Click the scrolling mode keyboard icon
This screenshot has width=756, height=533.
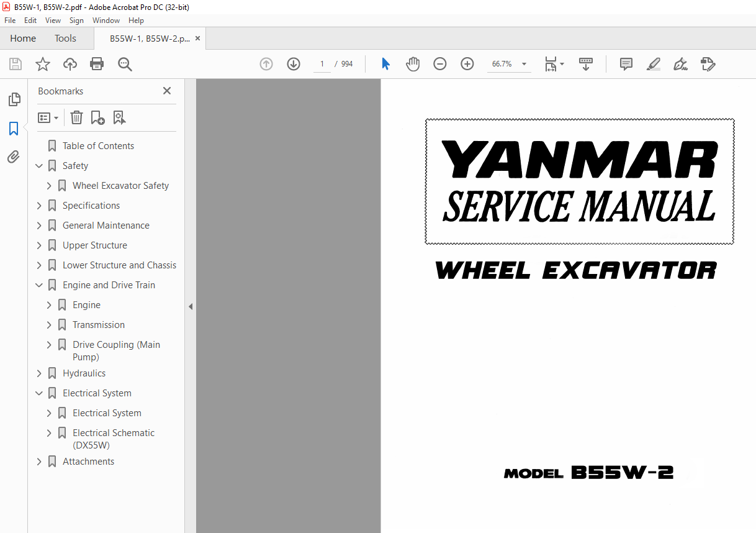586,64
